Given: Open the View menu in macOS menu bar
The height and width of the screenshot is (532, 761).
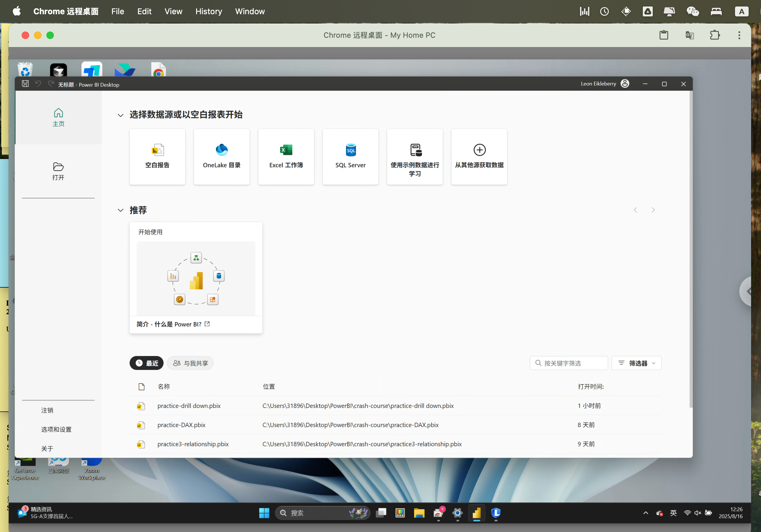Looking at the screenshot, I should tap(173, 11).
